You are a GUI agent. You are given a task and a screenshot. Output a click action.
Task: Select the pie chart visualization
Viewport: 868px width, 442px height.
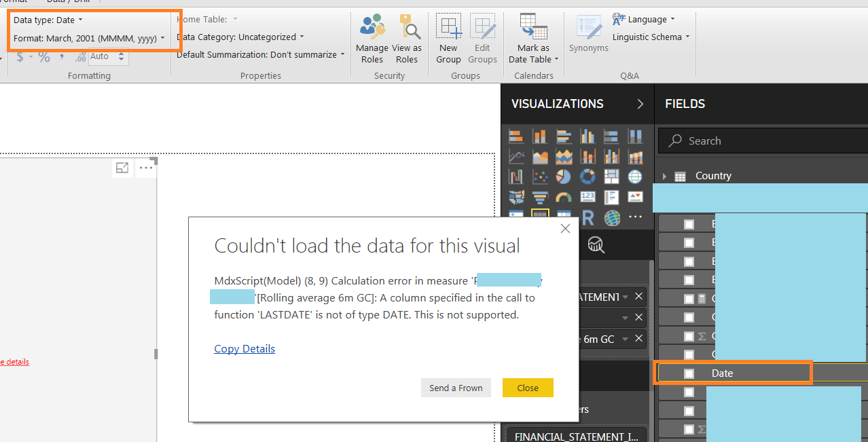pos(564,177)
